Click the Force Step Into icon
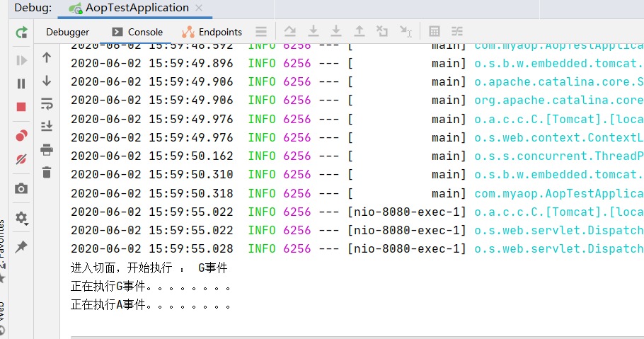This screenshot has height=339, width=644. tap(336, 31)
